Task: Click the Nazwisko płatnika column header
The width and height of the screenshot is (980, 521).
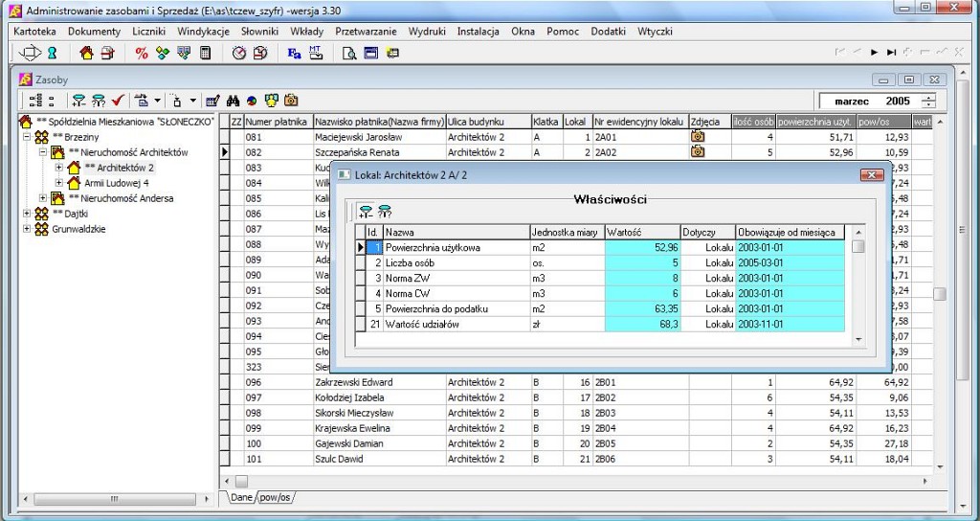Action: pos(379,122)
